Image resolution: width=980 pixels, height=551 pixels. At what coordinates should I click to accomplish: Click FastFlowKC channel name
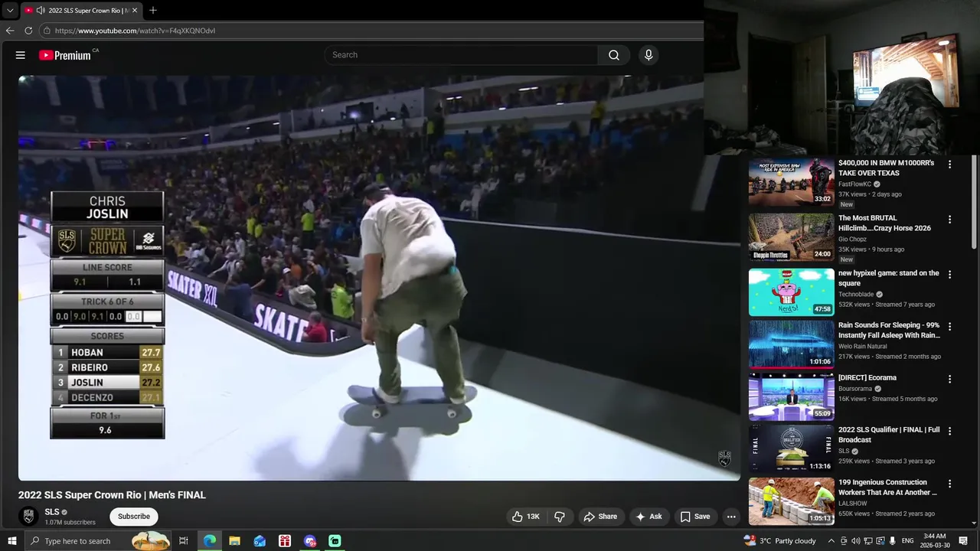[855, 184]
